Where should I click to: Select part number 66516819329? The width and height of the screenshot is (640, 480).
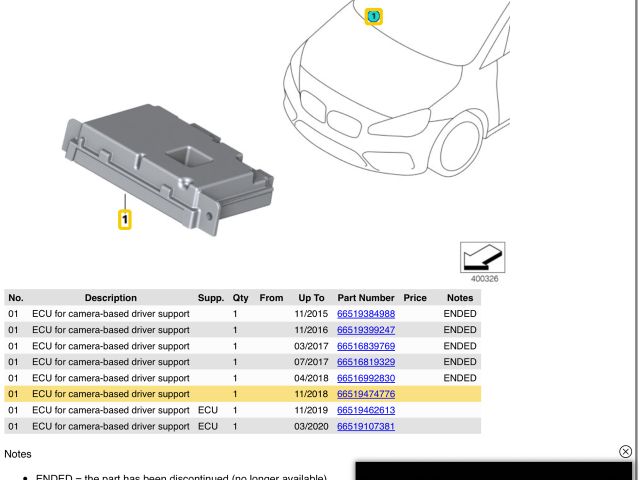click(366, 362)
